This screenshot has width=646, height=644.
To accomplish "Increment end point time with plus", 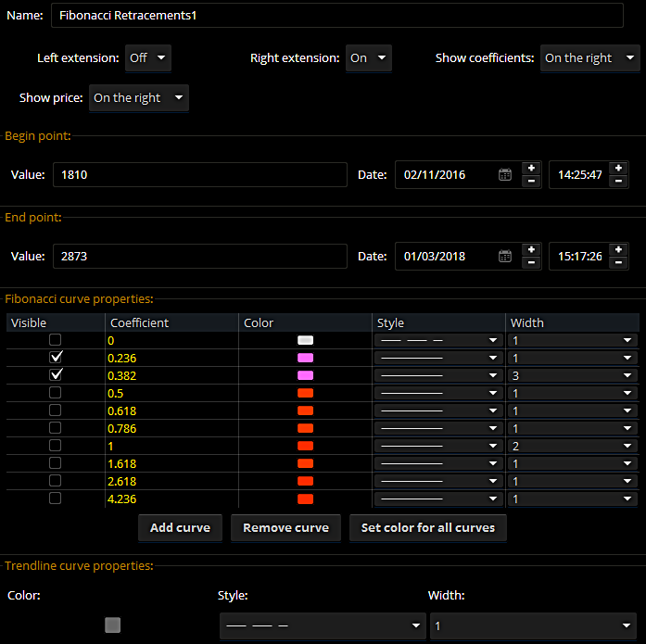I will coord(618,249).
